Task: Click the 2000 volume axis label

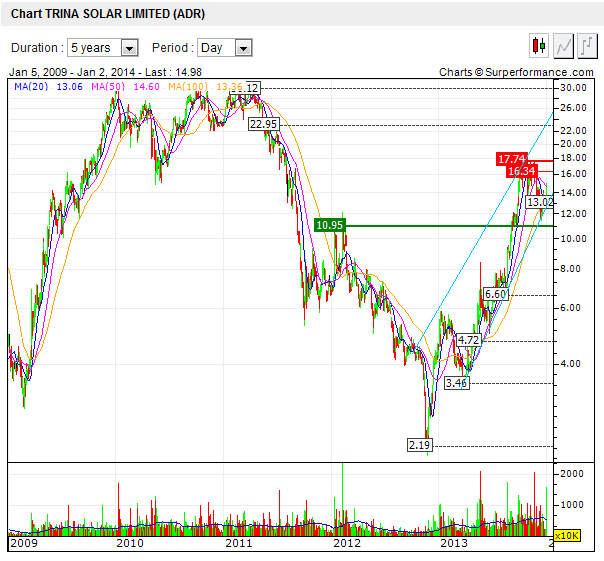Action: click(x=572, y=474)
